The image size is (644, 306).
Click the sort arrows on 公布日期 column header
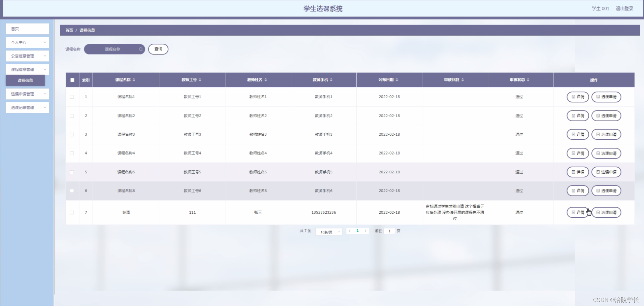pos(397,80)
